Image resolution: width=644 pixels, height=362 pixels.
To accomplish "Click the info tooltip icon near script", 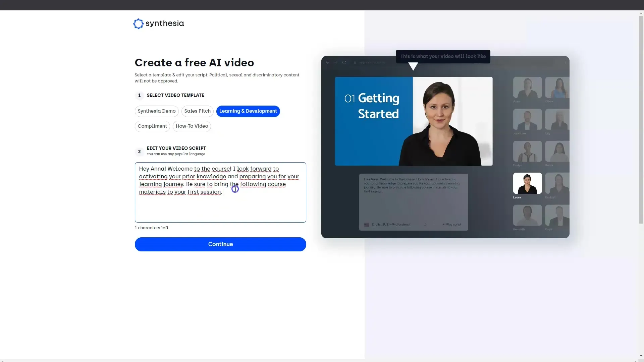I will pyautogui.click(x=235, y=188).
